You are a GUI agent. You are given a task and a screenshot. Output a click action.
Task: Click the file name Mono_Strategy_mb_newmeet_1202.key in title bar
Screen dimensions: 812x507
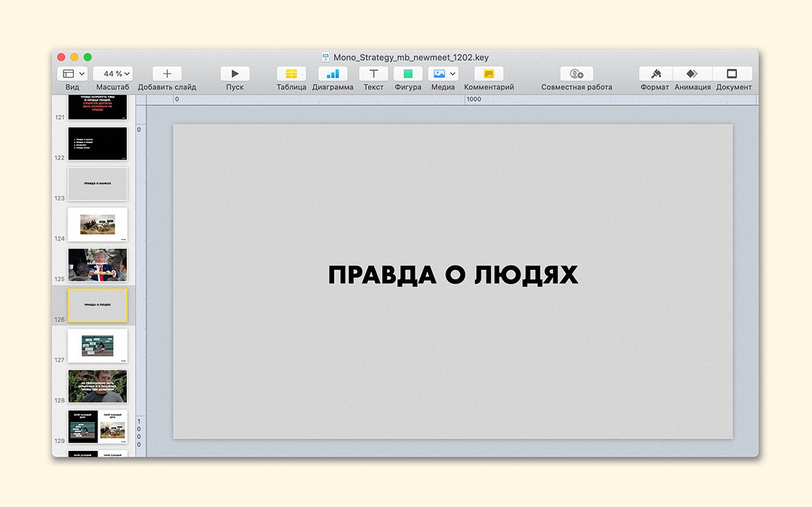pos(411,57)
